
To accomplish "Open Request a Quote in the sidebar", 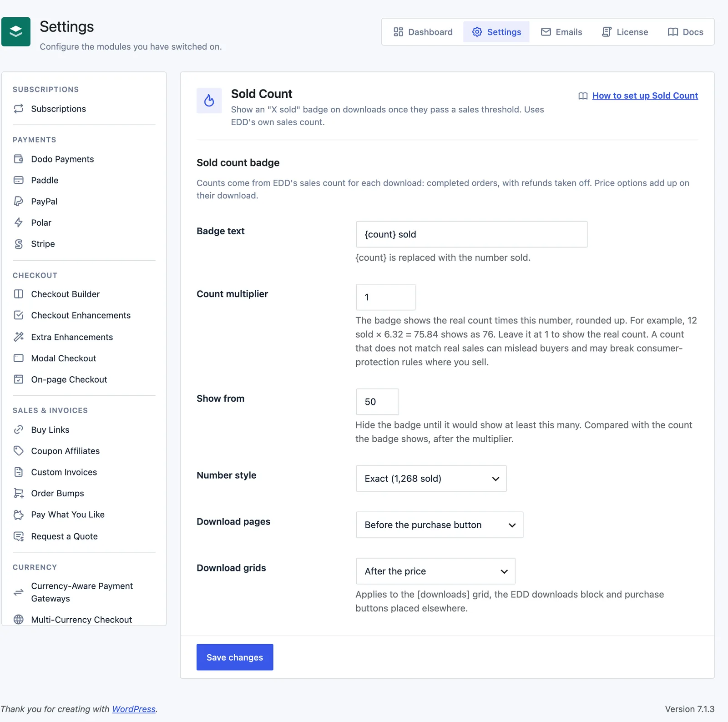I will pyautogui.click(x=84, y=536).
